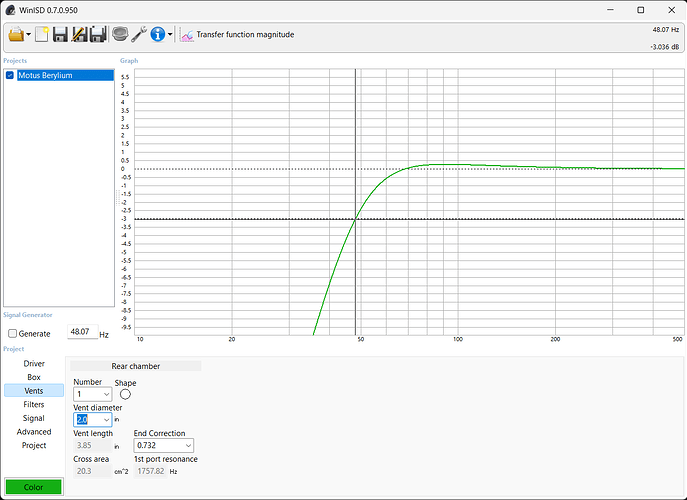Open the graph type chart icon
The width and height of the screenshot is (687, 500).
pos(187,35)
